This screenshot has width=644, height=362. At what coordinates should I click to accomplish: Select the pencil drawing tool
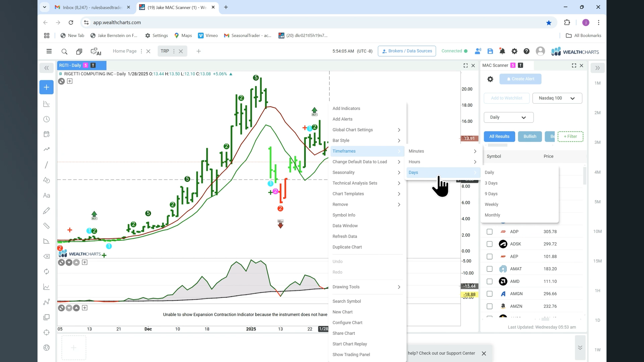coord(47,210)
